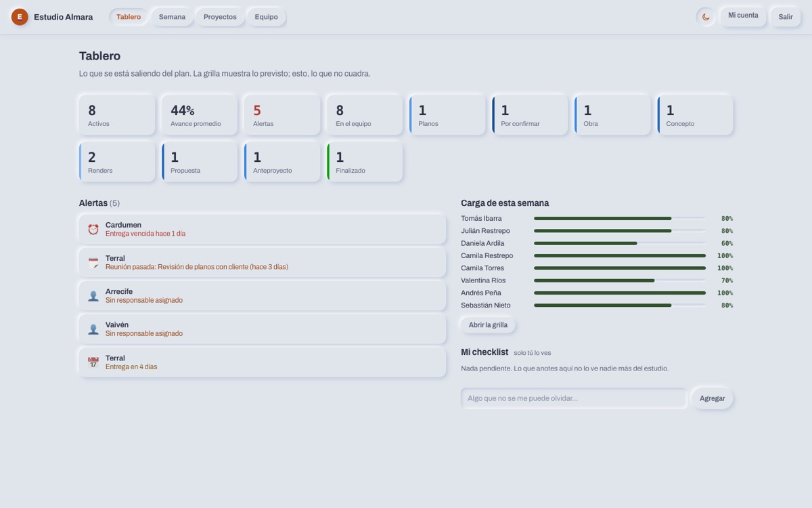
Task: Switch to the Tablero tab
Action: (x=129, y=17)
